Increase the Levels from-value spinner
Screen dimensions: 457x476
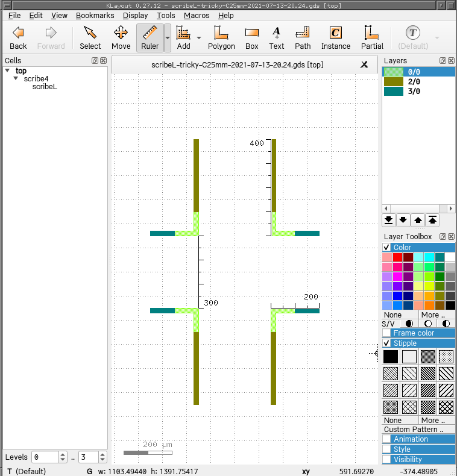(x=63, y=454)
